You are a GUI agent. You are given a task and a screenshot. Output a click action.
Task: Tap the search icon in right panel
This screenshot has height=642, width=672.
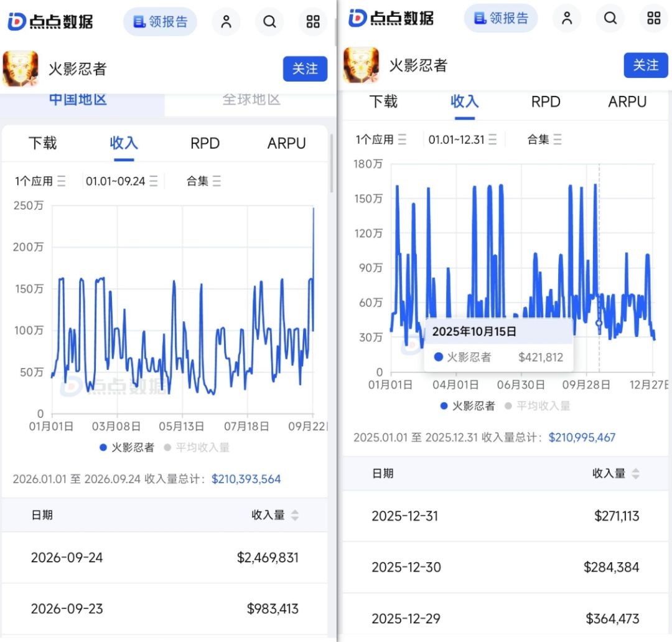coord(610,18)
